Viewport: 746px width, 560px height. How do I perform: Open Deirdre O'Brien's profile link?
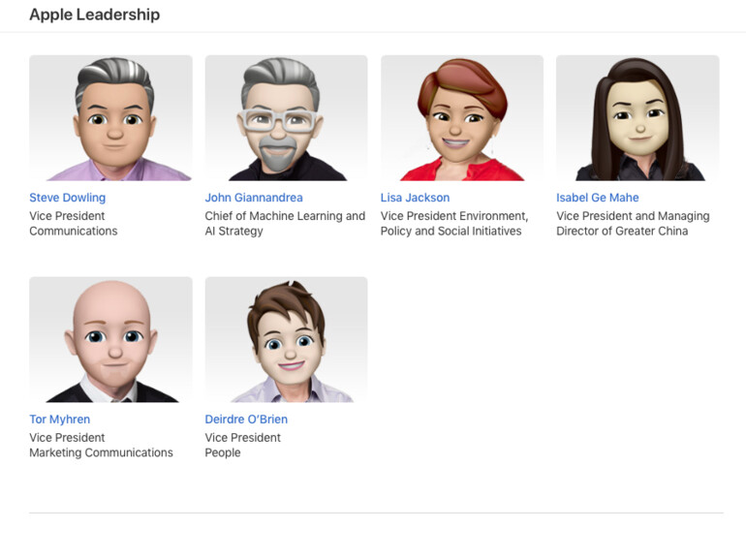246,420
